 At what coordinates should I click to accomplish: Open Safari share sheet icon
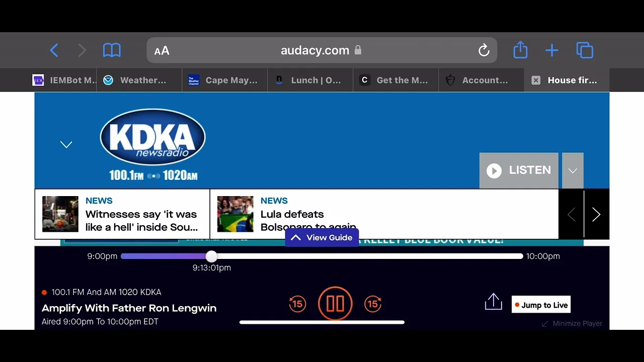tap(521, 50)
